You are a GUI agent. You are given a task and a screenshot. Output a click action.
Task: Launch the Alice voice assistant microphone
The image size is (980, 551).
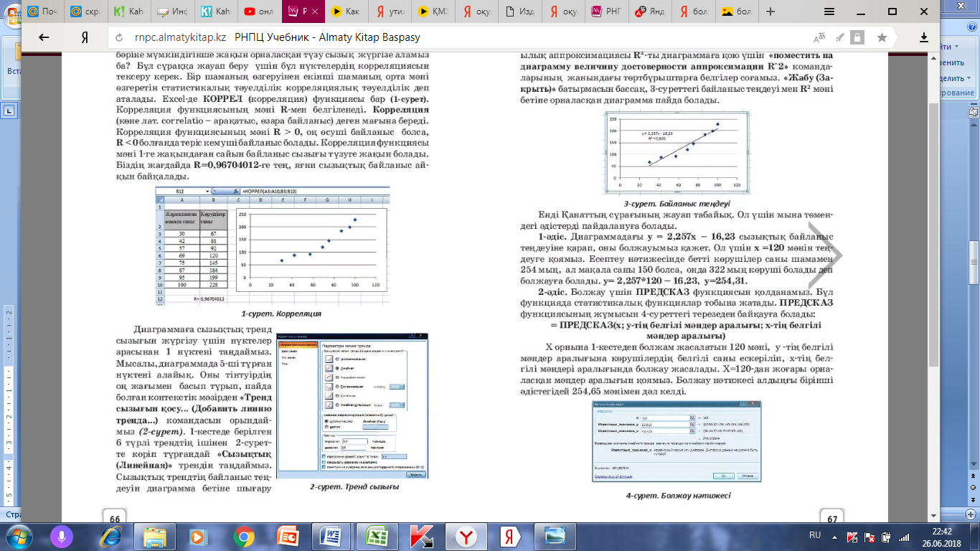(63, 536)
